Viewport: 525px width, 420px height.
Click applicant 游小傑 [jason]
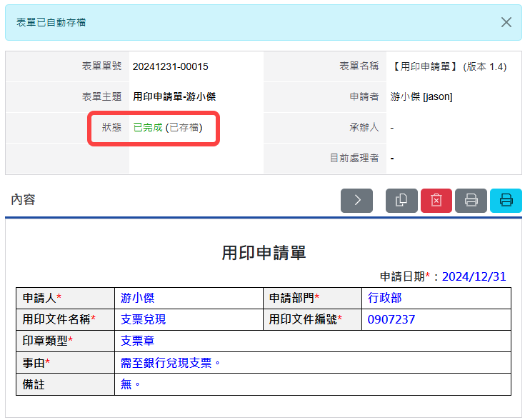(x=421, y=97)
